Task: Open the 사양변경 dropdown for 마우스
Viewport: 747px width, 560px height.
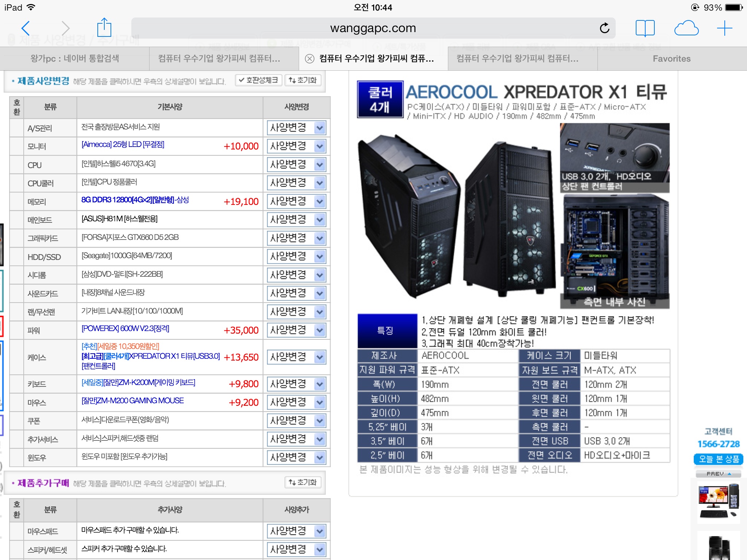Action: pos(296,402)
